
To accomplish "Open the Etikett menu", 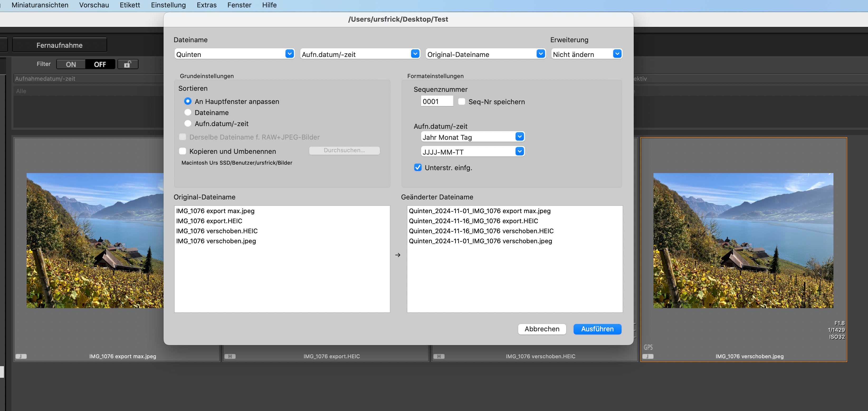I will tap(130, 5).
